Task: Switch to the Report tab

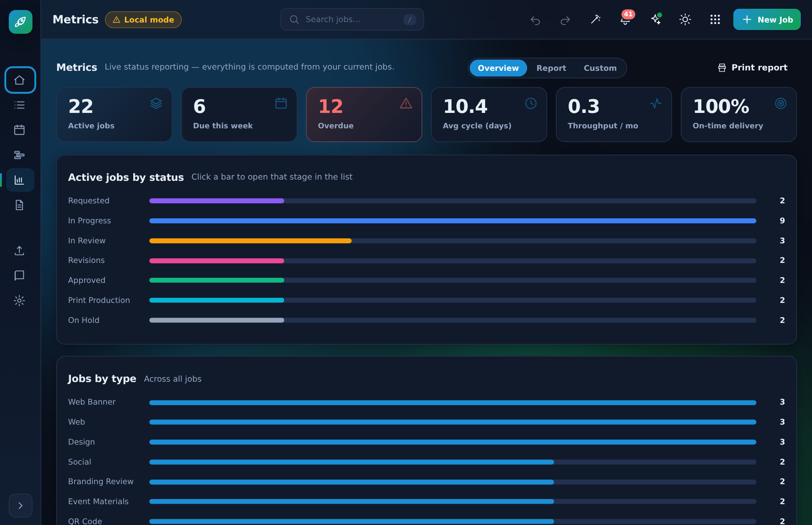Action: click(551, 68)
